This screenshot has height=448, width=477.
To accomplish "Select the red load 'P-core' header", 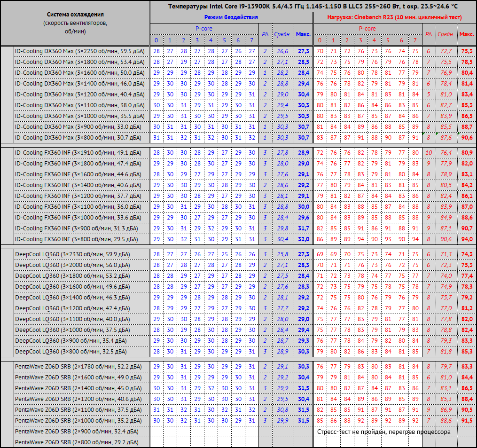I will tap(367, 29).
